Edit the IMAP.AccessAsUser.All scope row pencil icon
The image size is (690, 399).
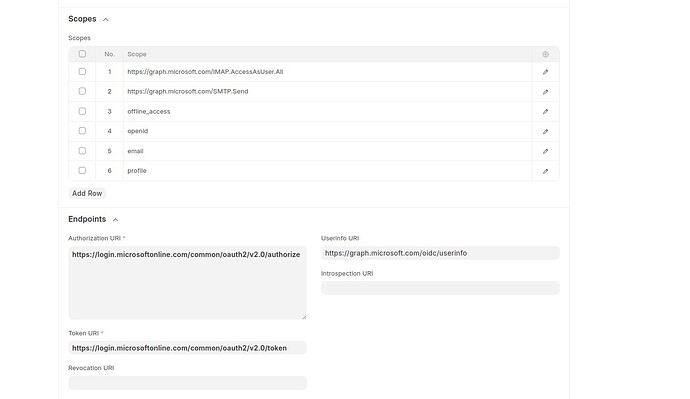coord(545,72)
